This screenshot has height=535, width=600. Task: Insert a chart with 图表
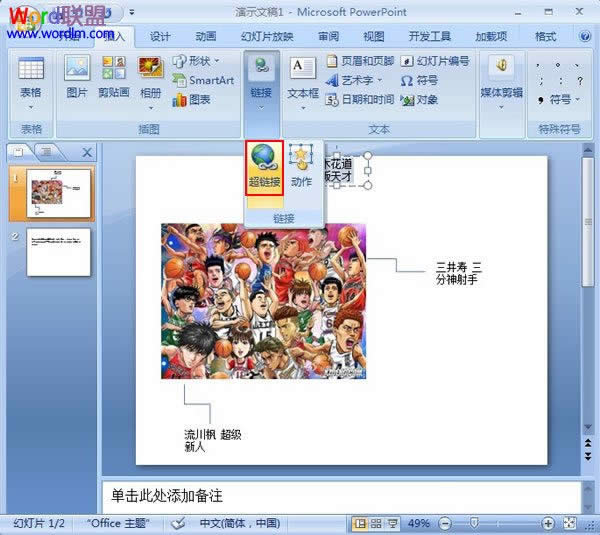[x=191, y=100]
